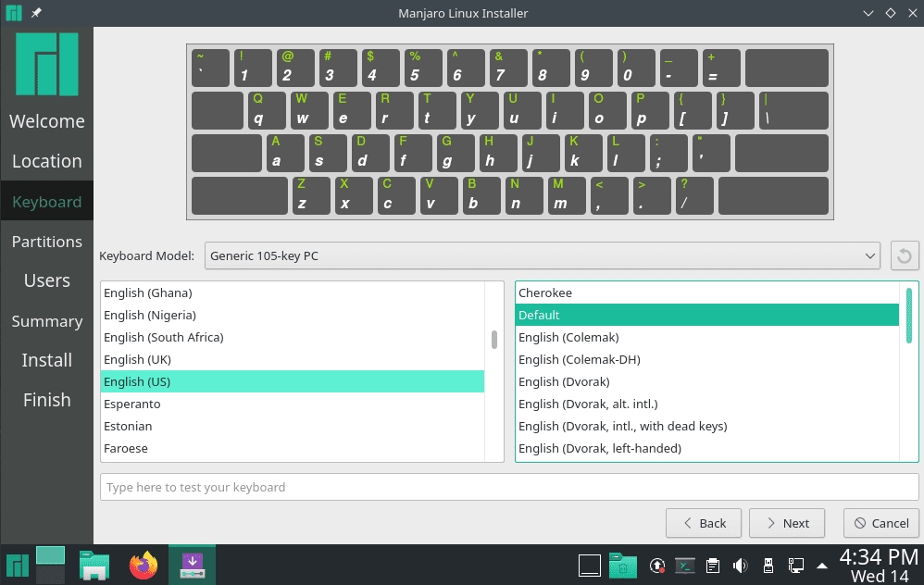Click the keyboard test input field
Screen dimensions: 924x585
pos(509,487)
